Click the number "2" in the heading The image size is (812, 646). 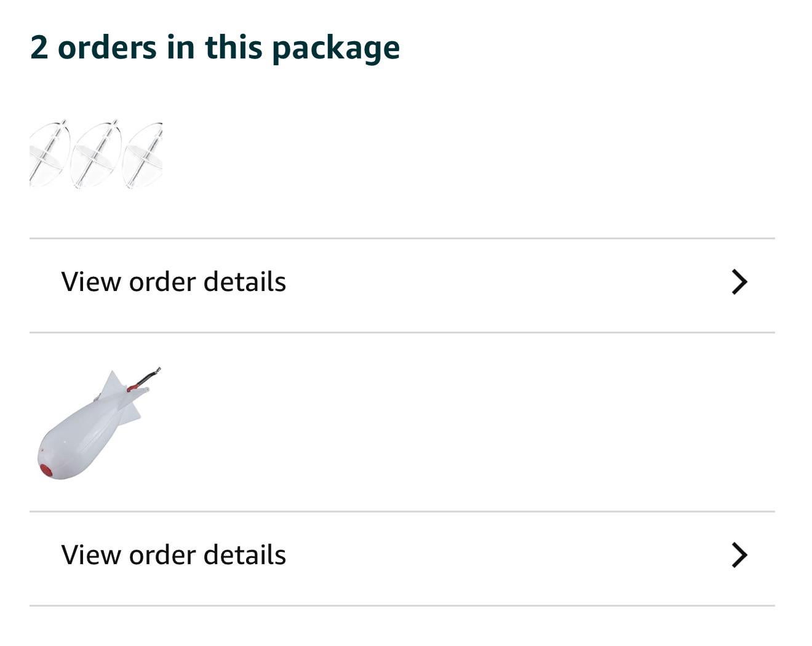[39, 47]
